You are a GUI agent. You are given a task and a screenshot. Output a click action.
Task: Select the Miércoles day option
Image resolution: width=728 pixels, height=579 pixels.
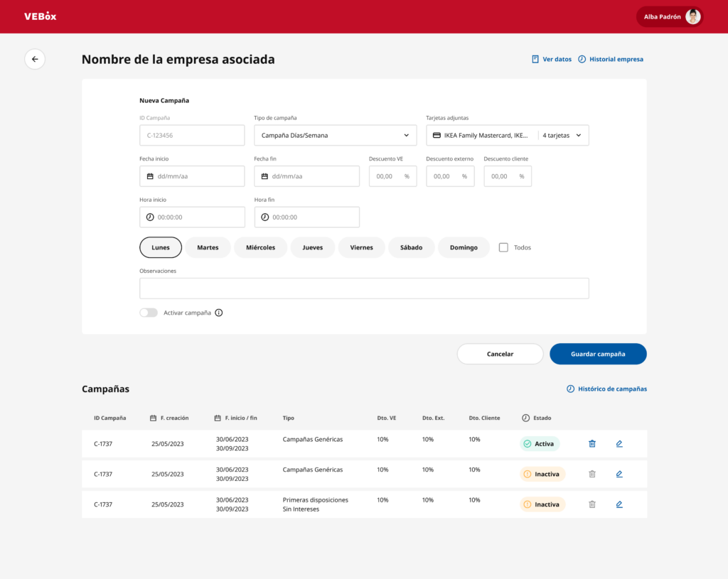[260, 247]
